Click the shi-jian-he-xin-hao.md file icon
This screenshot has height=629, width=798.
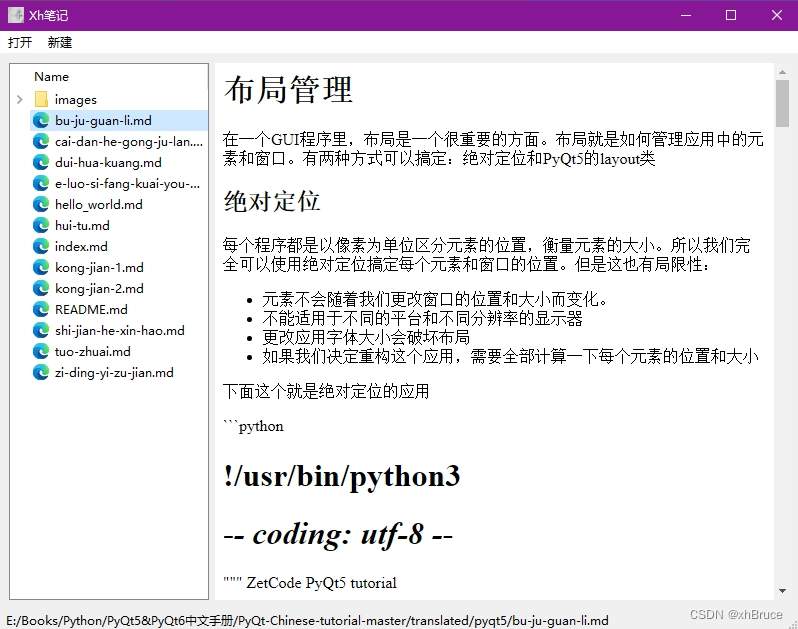(41, 330)
